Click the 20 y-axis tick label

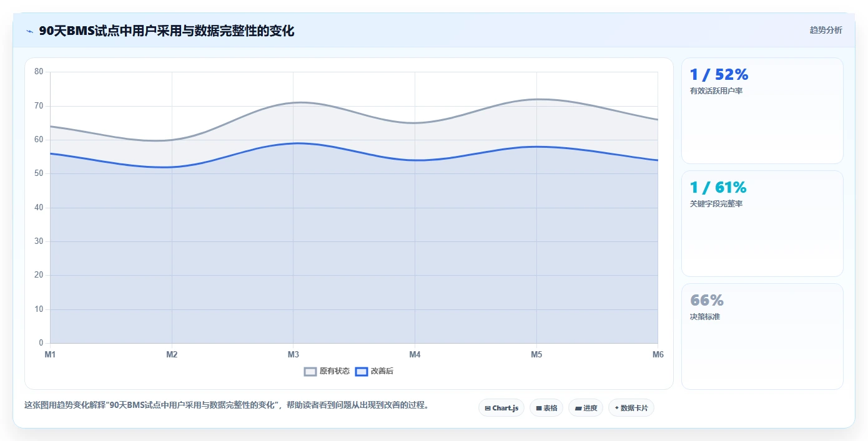click(39, 275)
